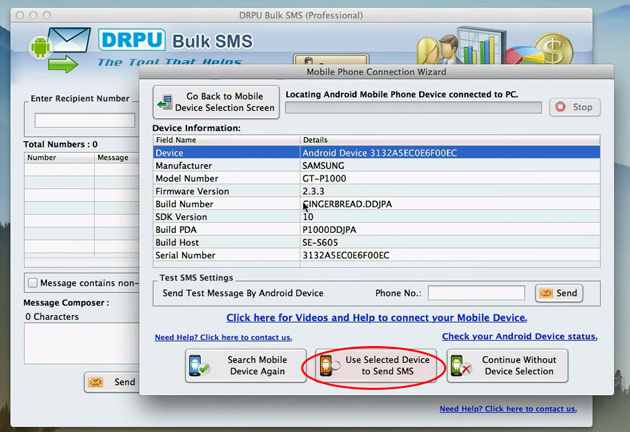This screenshot has width=630, height=432.
Task: Click the envelope icon on wizard Send
Action: tap(546, 293)
